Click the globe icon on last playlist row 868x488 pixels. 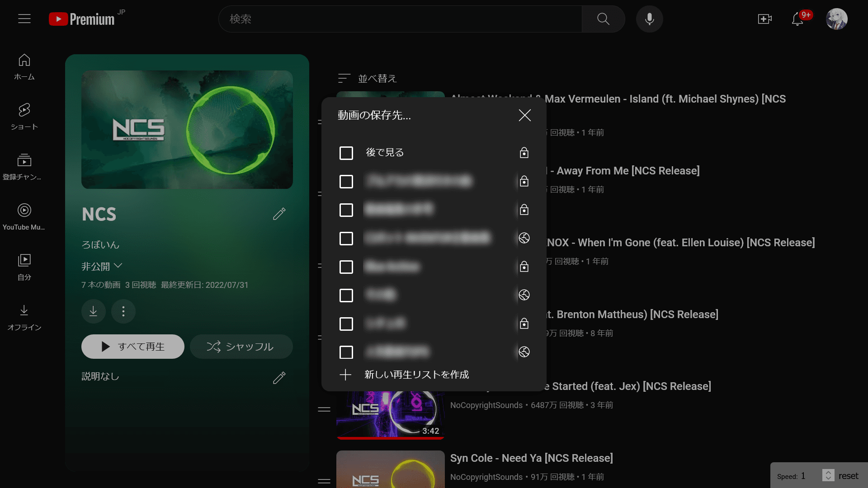point(524,352)
